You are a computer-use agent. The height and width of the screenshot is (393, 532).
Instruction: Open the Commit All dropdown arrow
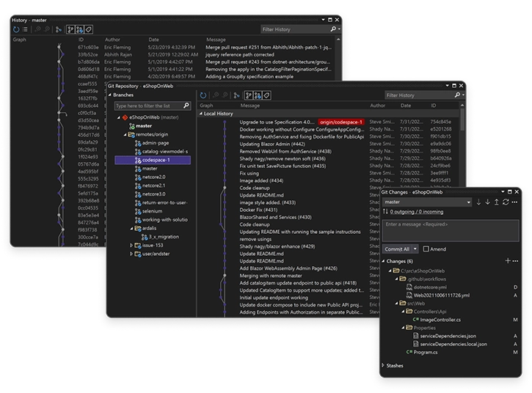(415, 249)
